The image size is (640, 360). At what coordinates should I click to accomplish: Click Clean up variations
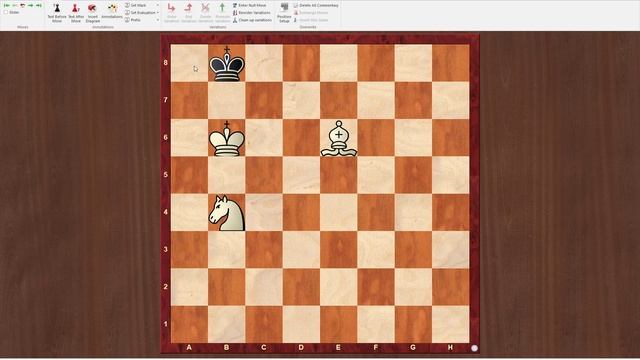pos(252,20)
